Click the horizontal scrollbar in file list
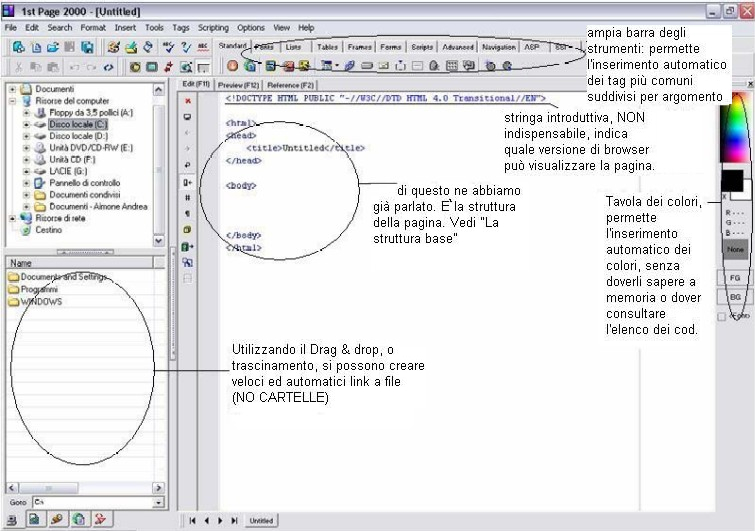The image size is (755, 531). pyautogui.click(x=85, y=488)
